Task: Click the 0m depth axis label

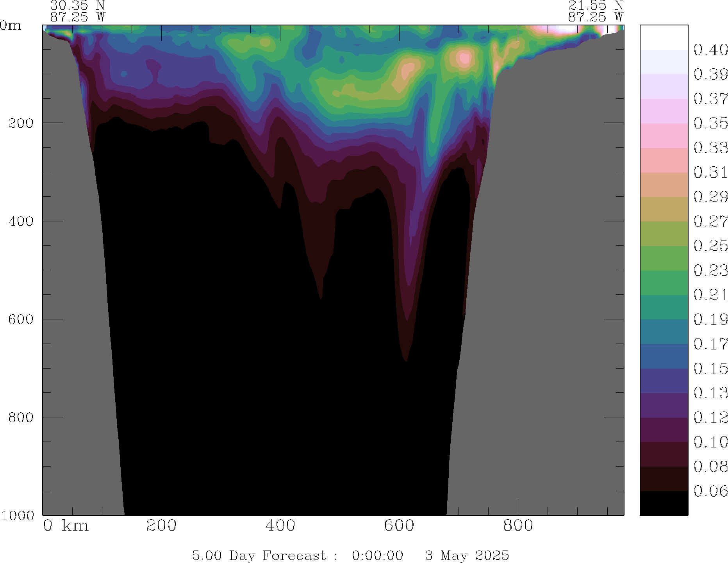Action: click(x=11, y=26)
